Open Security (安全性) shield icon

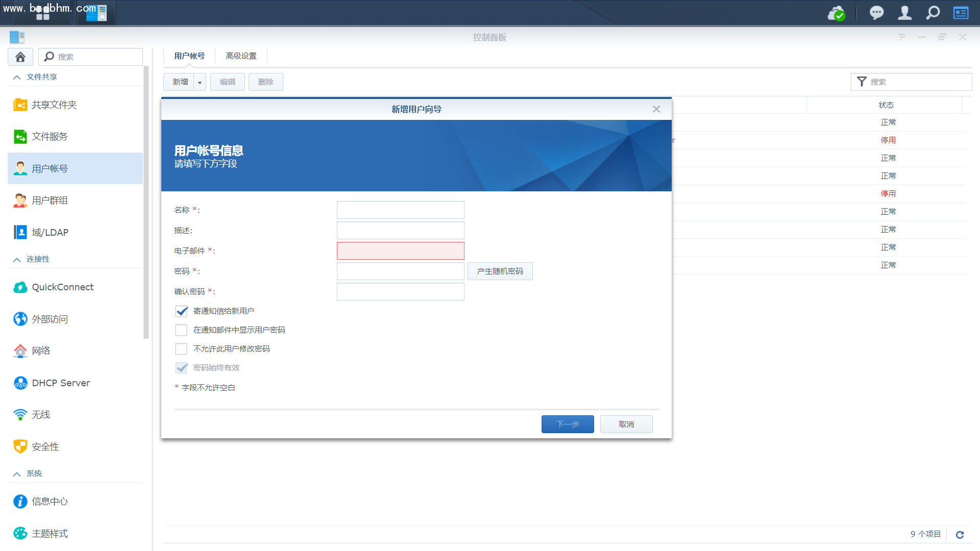click(x=20, y=446)
